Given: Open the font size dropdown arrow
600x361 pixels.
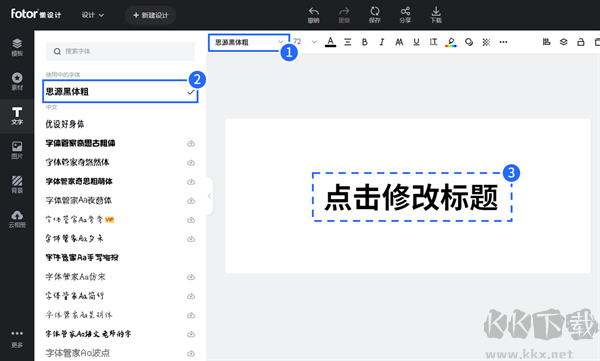Looking at the screenshot, I should (x=314, y=42).
